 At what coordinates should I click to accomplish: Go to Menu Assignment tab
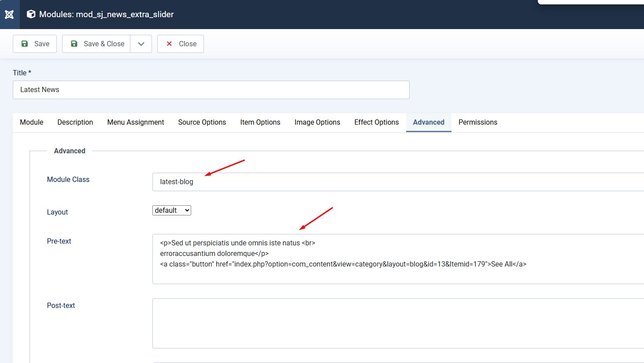click(x=136, y=122)
